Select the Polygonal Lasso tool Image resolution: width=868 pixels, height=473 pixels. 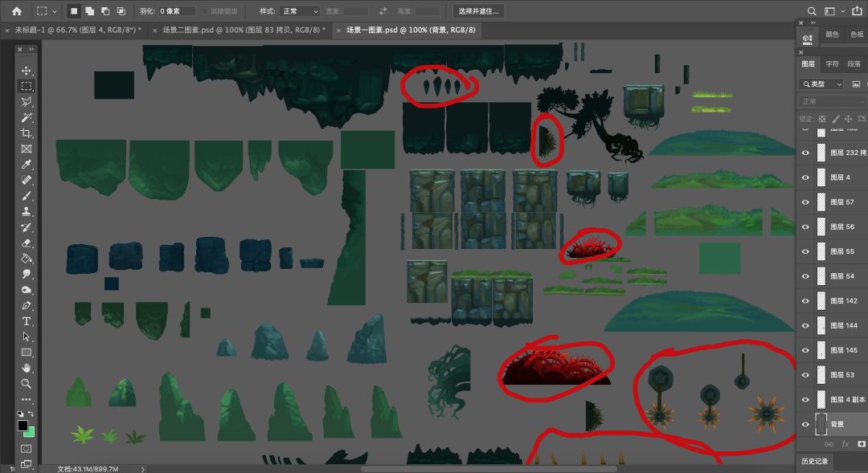26,102
